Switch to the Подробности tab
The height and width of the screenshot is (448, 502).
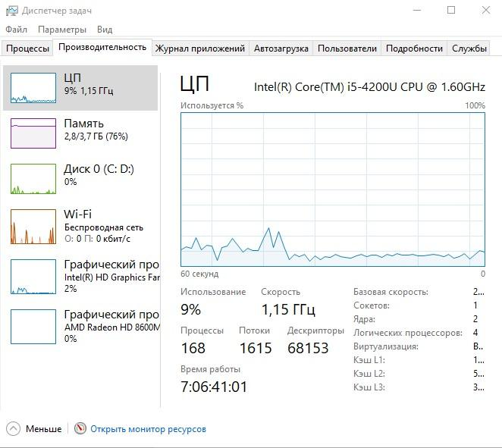[x=414, y=49]
